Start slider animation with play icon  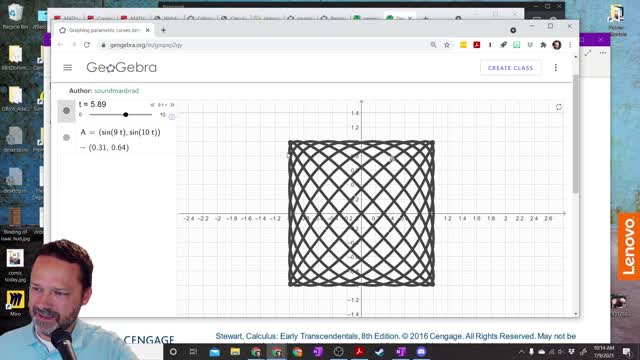pos(172,116)
